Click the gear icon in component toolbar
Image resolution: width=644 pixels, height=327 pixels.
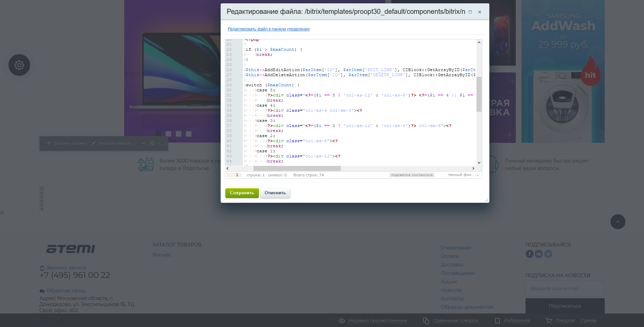(x=153, y=143)
